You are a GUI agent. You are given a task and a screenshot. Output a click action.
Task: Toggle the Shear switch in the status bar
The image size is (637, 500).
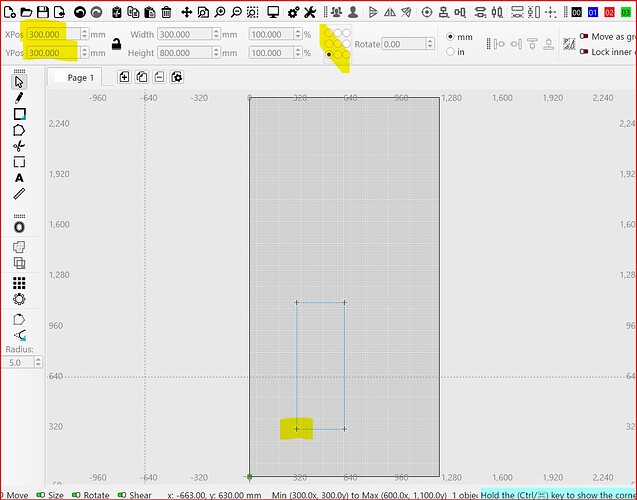click(122, 495)
